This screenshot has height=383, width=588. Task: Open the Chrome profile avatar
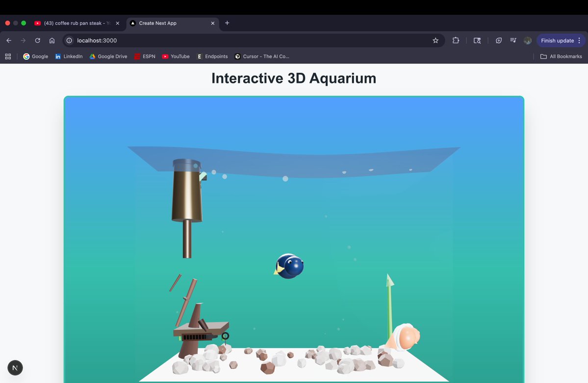coord(528,41)
